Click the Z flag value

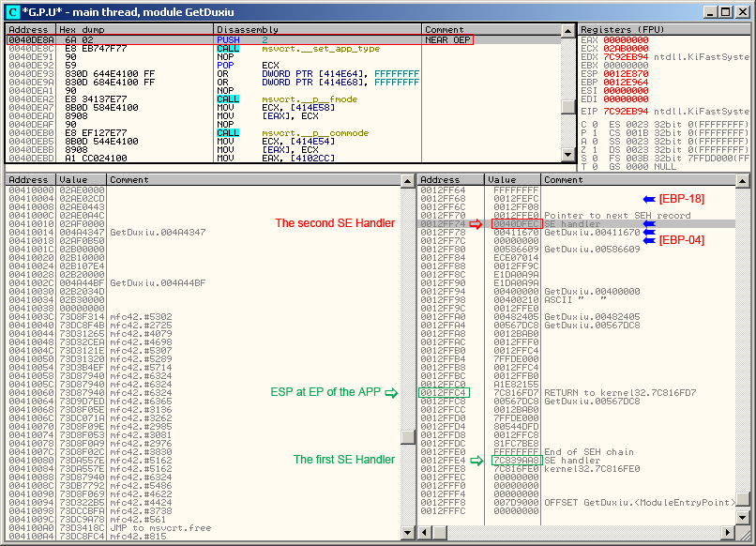tap(595, 150)
